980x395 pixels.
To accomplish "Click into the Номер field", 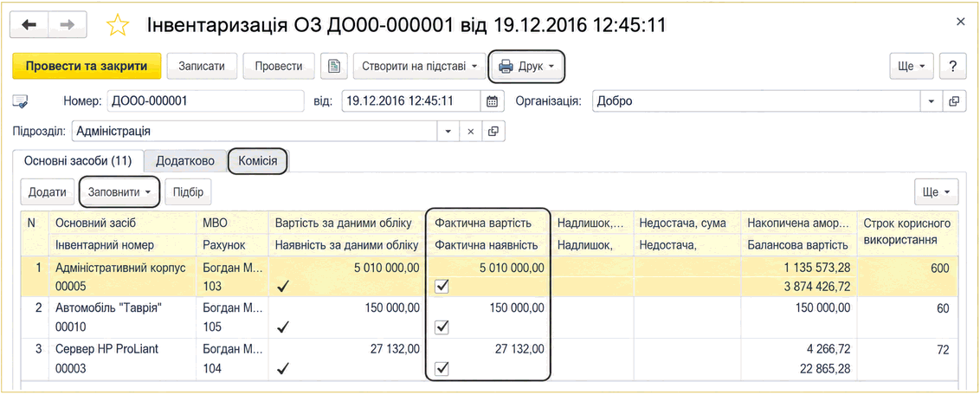I will point(204,100).
